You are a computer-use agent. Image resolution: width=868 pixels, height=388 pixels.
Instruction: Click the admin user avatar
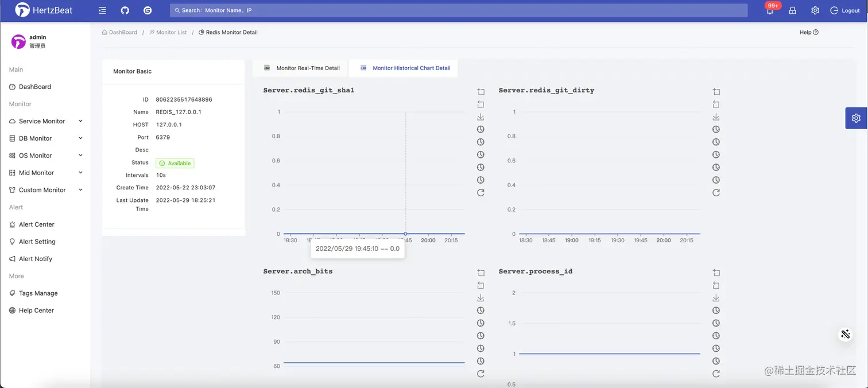point(19,41)
